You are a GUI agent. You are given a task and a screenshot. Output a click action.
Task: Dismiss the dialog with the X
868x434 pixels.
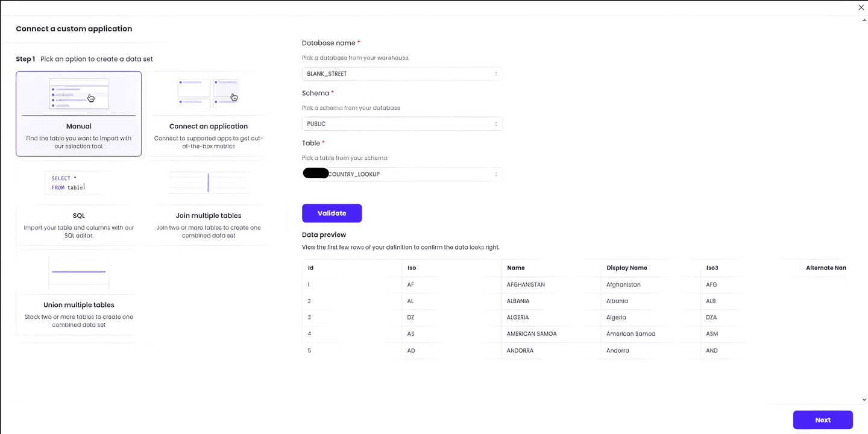tap(861, 7)
